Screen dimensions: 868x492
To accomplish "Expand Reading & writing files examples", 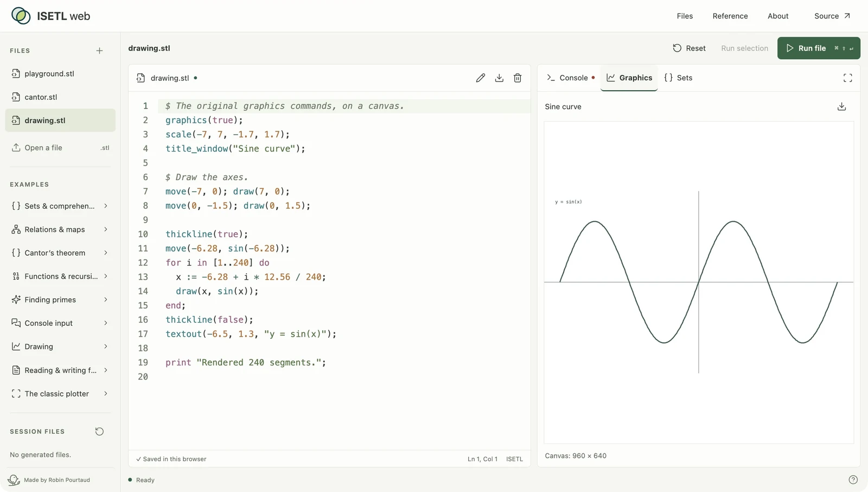I will pos(60,370).
